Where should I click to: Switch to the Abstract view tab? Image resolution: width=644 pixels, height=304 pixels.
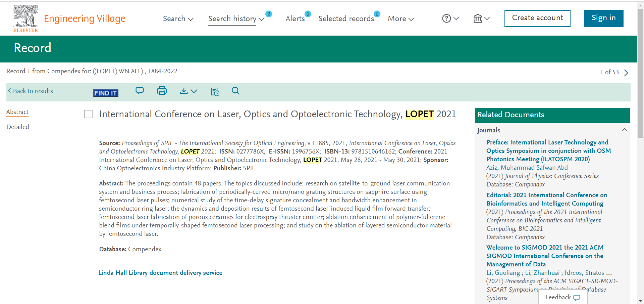(17, 112)
